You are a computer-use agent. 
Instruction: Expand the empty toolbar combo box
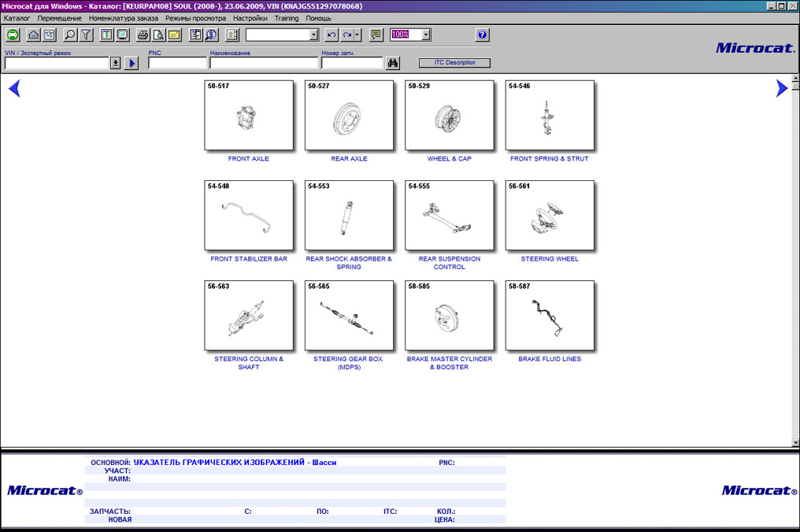click(314, 35)
